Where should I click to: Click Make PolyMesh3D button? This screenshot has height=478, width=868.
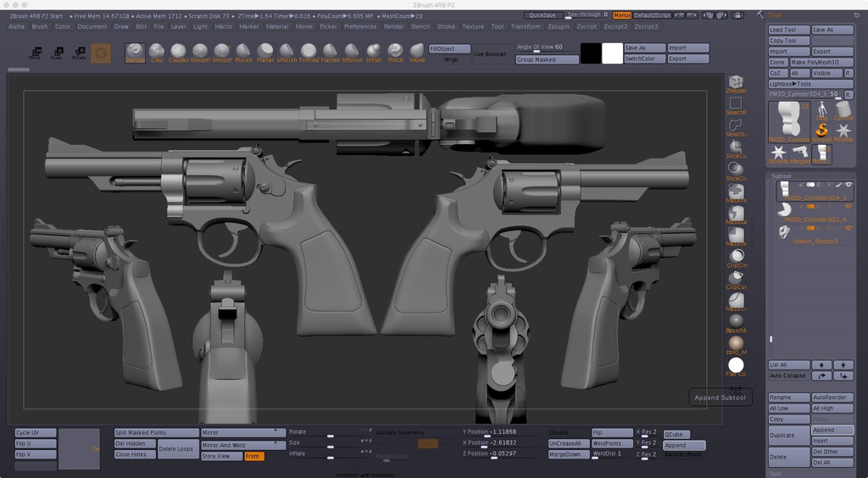coord(821,63)
